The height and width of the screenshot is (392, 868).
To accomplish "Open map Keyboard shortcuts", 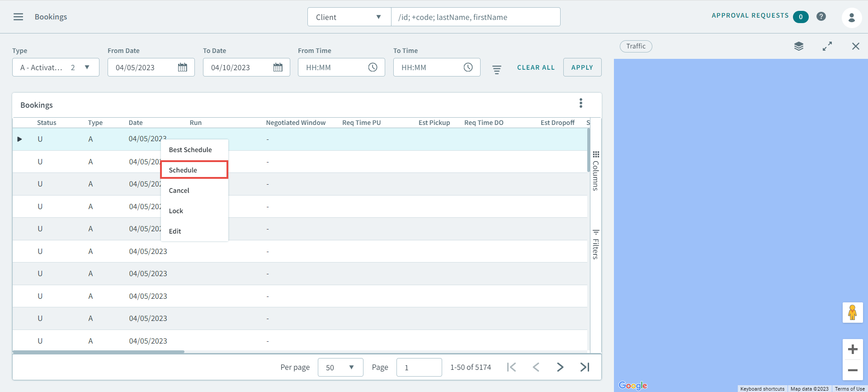I will point(762,389).
